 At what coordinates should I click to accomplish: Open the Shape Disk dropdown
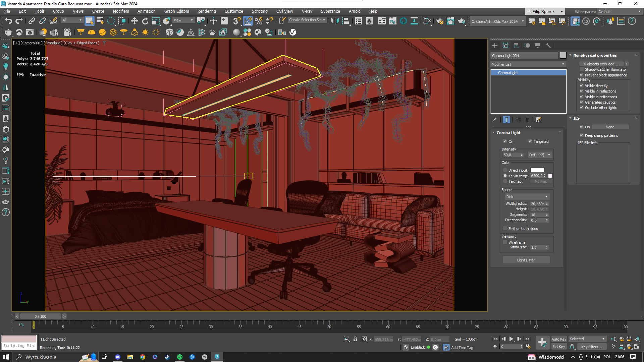pyautogui.click(x=528, y=197)
